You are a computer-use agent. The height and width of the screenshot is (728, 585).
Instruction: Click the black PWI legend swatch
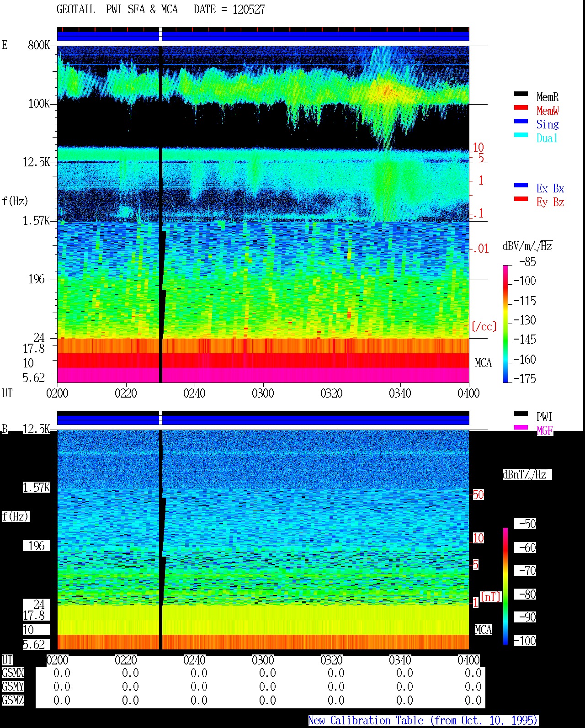coord(521,414)
